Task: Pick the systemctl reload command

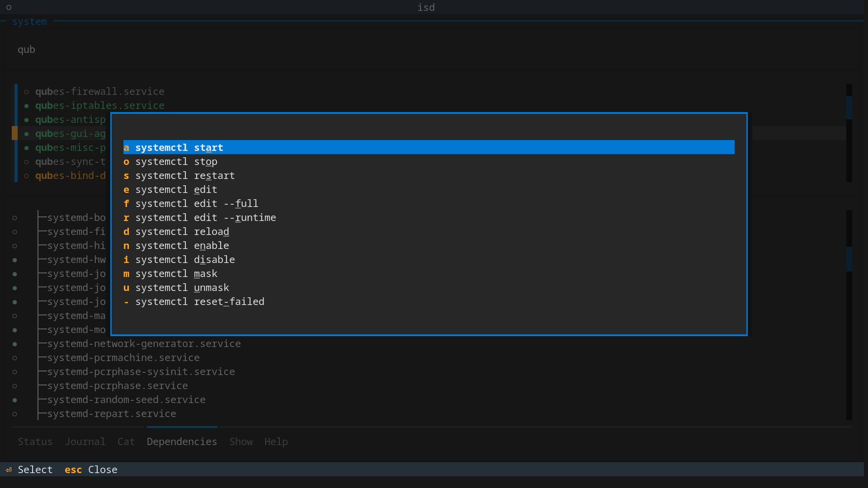Action: coord(429,231)
